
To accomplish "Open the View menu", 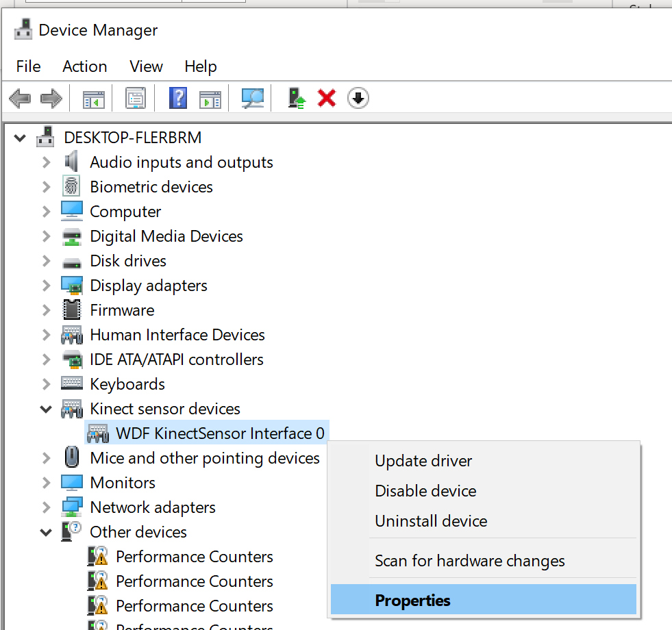I will pyautogui.click(x=146, y=66).
